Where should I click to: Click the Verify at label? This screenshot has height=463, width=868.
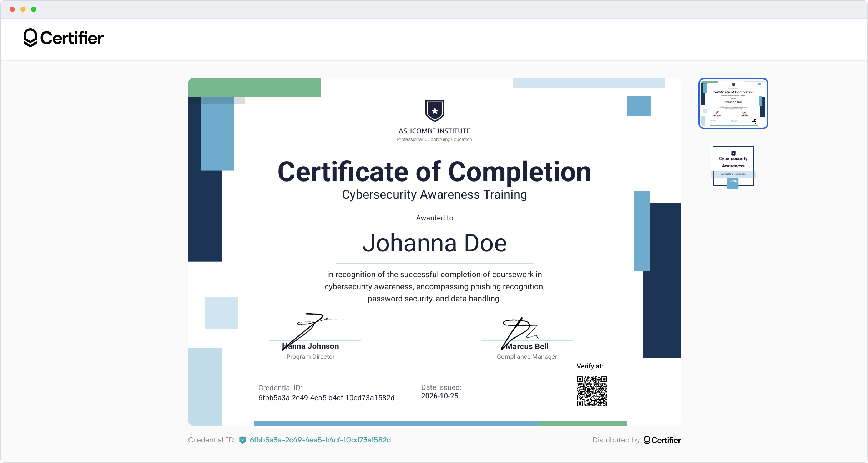click(x=590, y=366)
